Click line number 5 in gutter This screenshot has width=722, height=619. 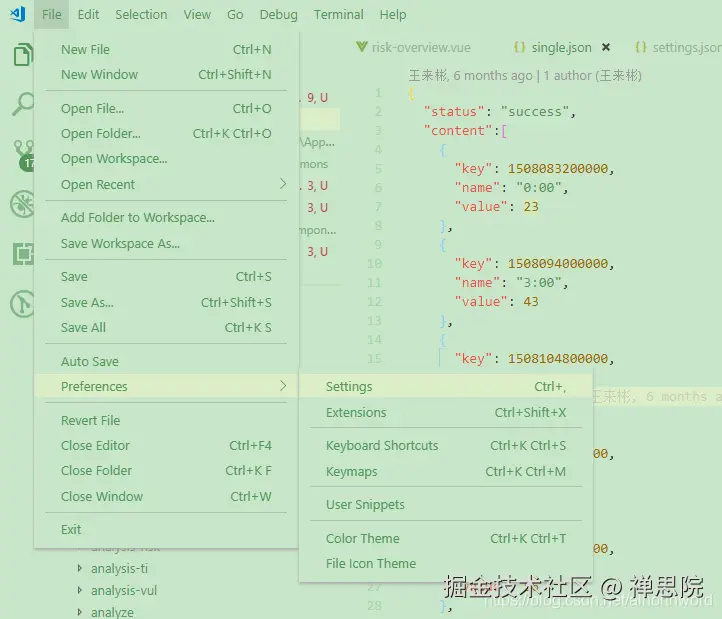pos(378,169)
